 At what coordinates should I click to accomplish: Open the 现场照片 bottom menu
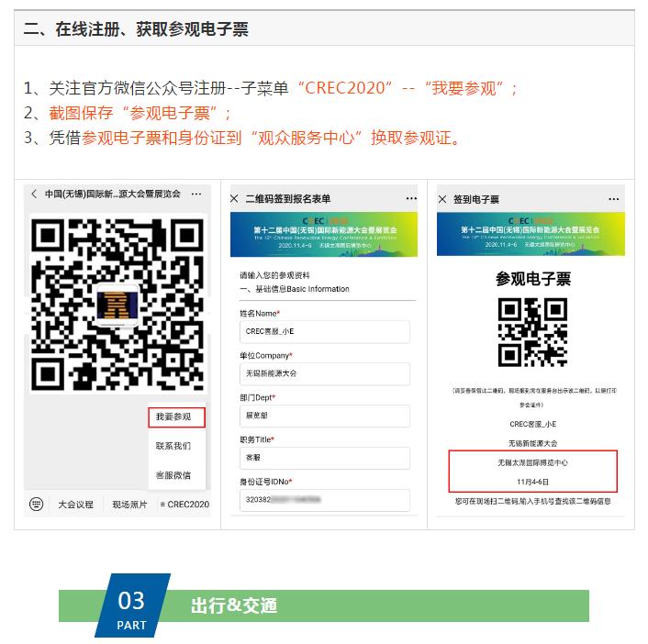pyautogui.click(x=129, y=505)
